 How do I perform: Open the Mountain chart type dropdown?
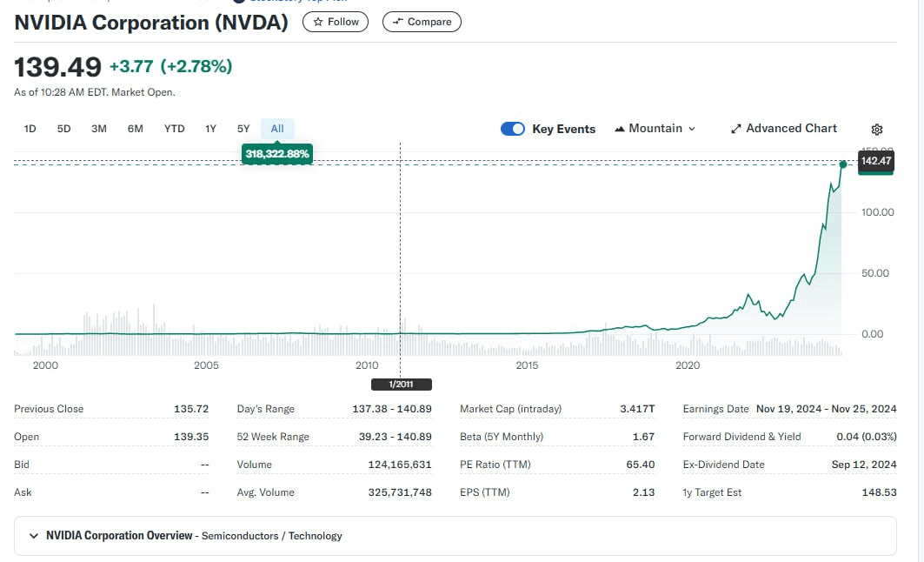[655, 129]
